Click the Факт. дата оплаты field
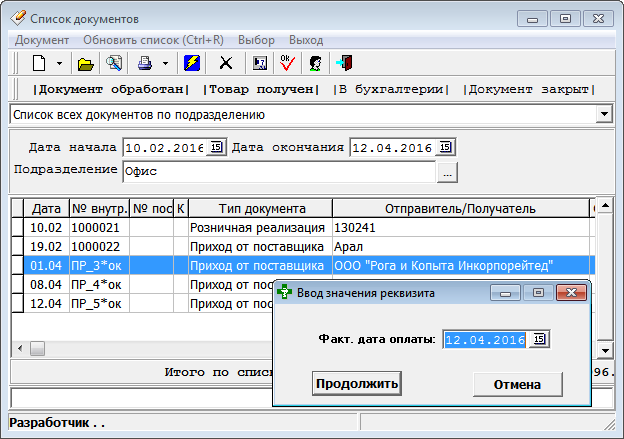 pos(485,339)
